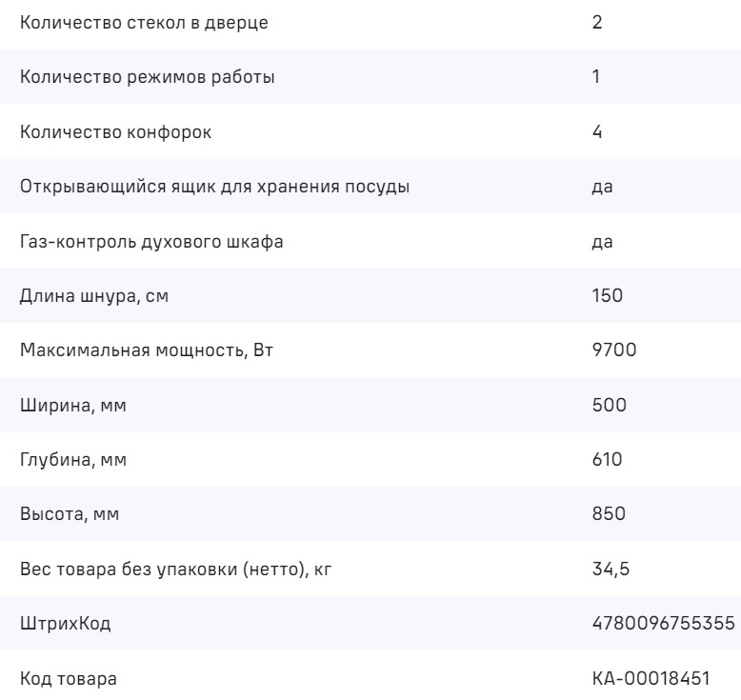The width and height of the screenshot is (741, 700).
Task: Click 'да' value for storage drawer
Action: point(602,187)
